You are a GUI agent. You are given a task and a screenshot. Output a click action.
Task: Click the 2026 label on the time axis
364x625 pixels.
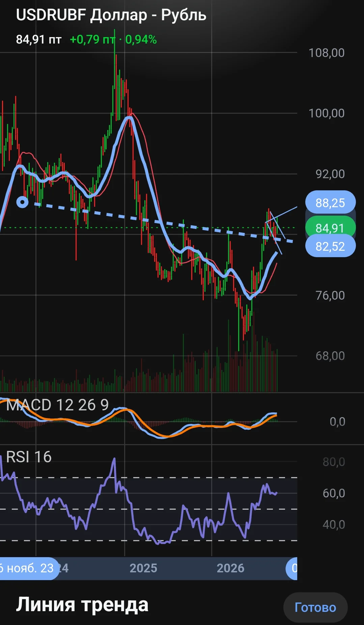point(230,568)
